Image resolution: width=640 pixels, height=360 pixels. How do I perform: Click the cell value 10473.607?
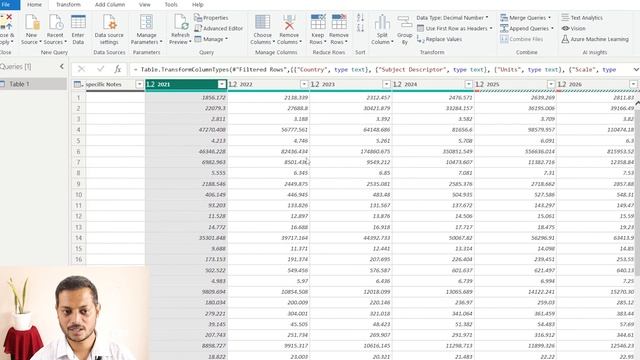click(x=459, y=162)
